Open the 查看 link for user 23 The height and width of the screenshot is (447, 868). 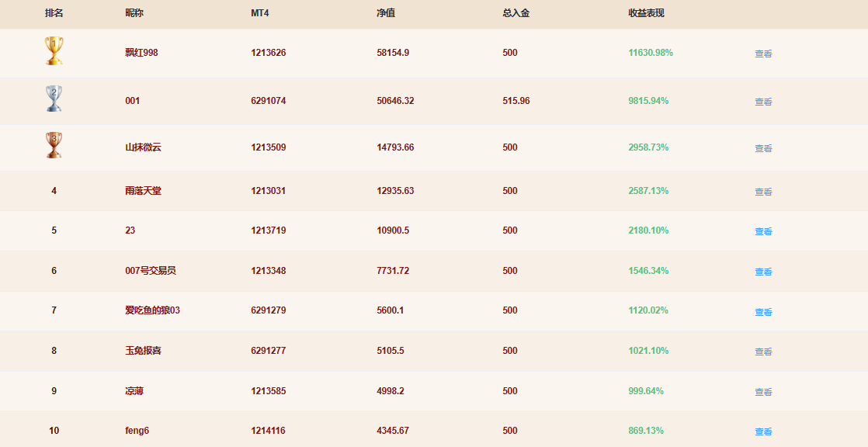coord(763,232)
